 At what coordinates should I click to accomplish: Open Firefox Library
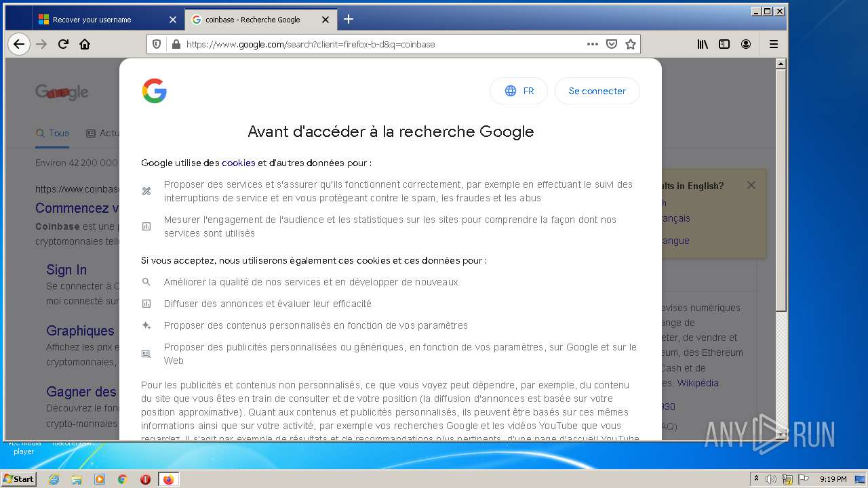703,44
